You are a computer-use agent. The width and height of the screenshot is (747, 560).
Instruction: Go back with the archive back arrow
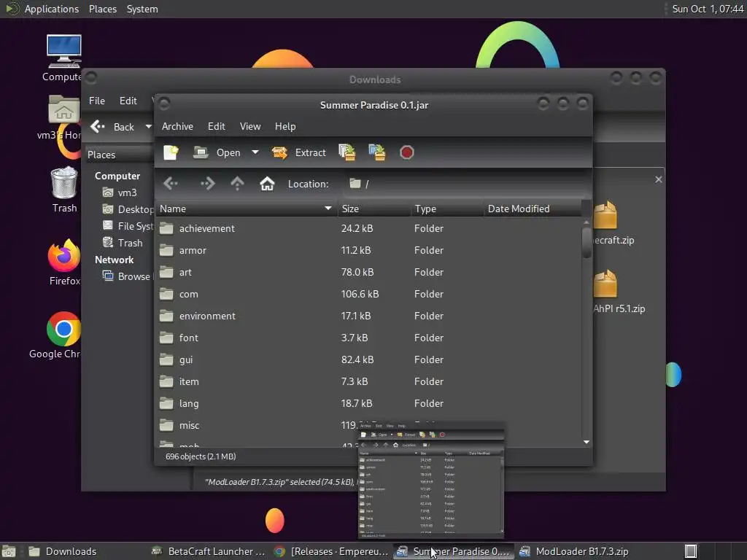coord(171,183)
